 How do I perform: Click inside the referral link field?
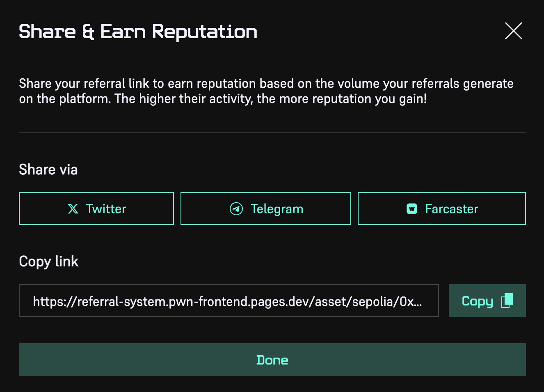228,301
